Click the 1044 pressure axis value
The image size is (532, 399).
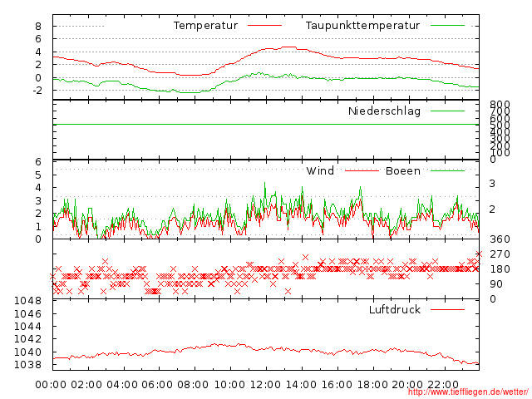point(27,327)
